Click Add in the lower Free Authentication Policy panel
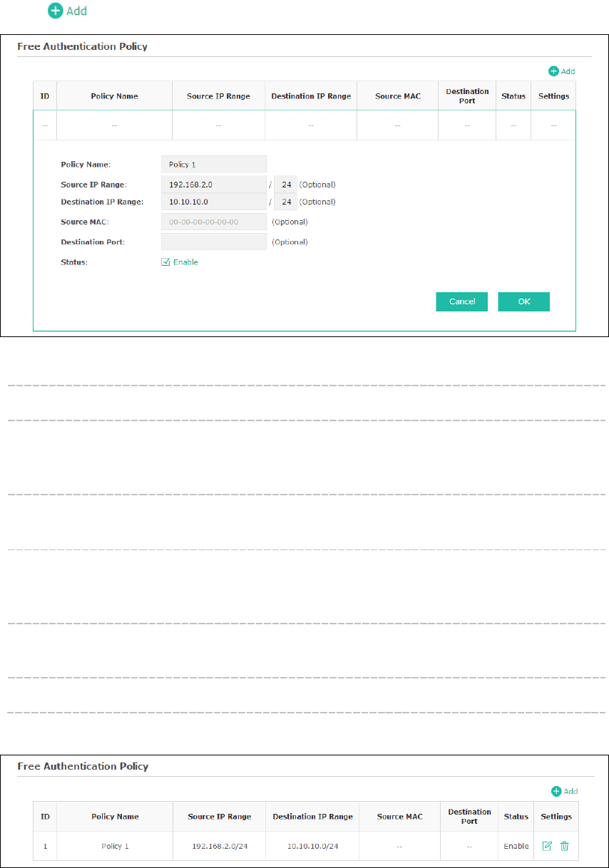This screenshot has height=868, width=609. coord(564,791)
